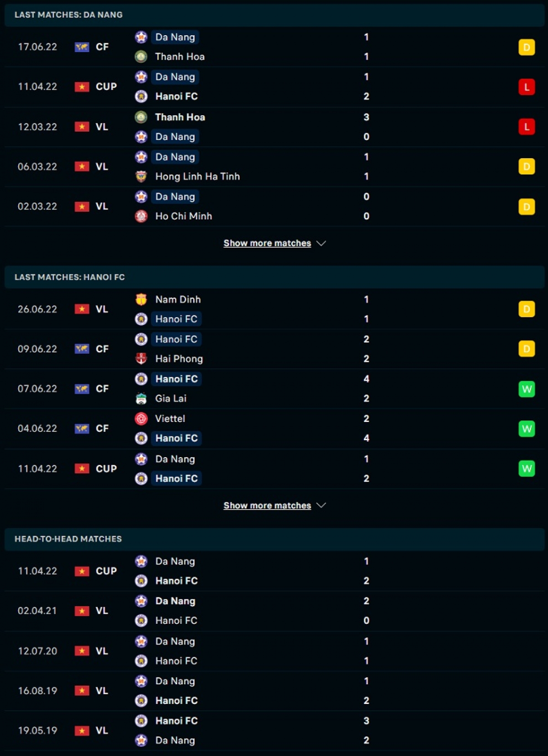
Task: Open the 02.04.21 head-to-head match row
Action: click(x=274, y=611)
